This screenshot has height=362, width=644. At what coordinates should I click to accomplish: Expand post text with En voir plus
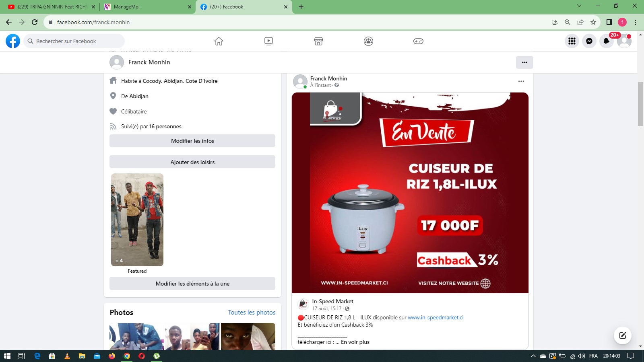click(355, 342)
